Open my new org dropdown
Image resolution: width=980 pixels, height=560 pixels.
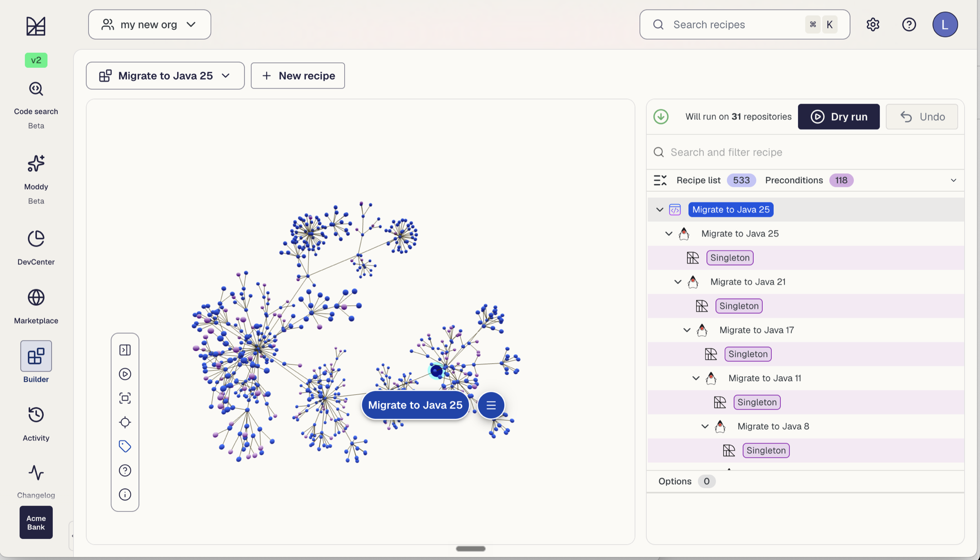pyautogui.click(x=149, y=24)
